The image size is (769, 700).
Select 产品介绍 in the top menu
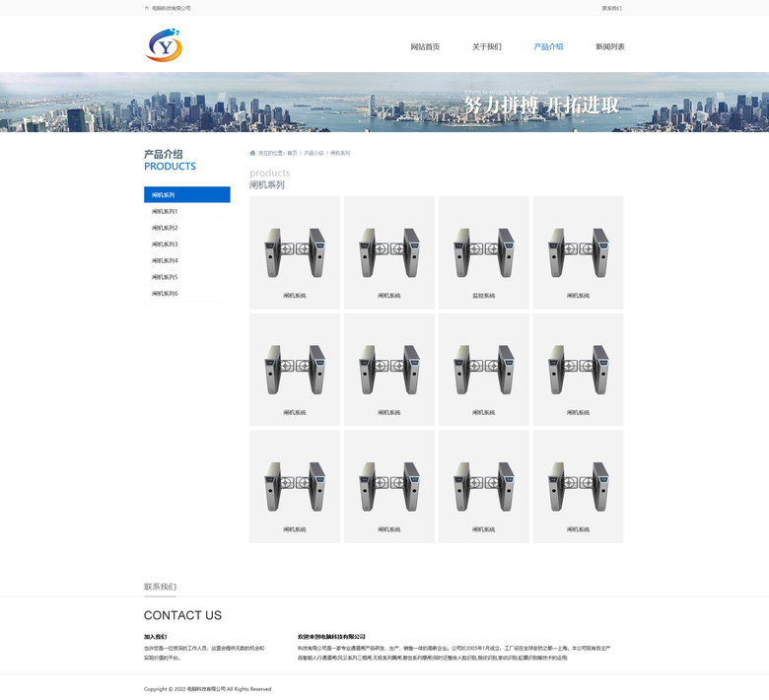[x=548, y=46]
